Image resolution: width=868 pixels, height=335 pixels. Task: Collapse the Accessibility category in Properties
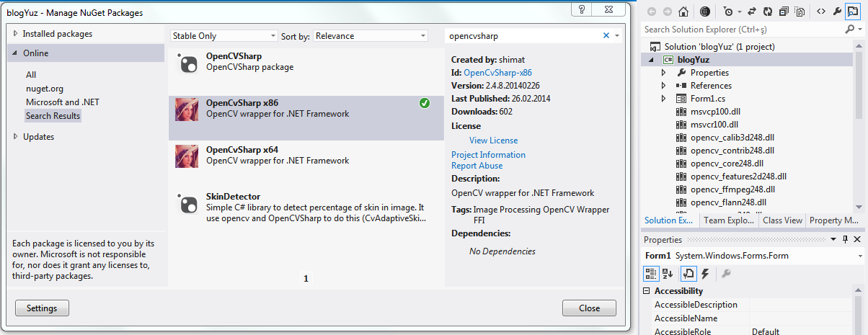tap(647, 291)
